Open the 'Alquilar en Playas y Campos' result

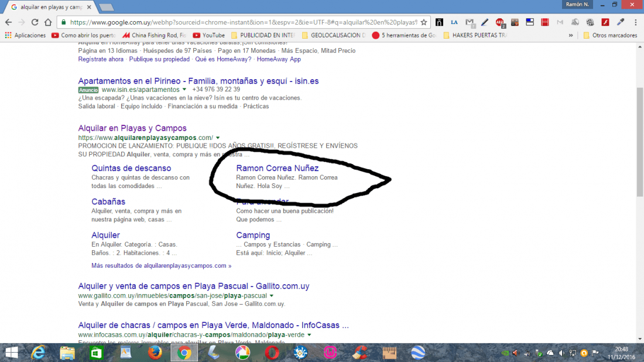click(x=132, y=128)
